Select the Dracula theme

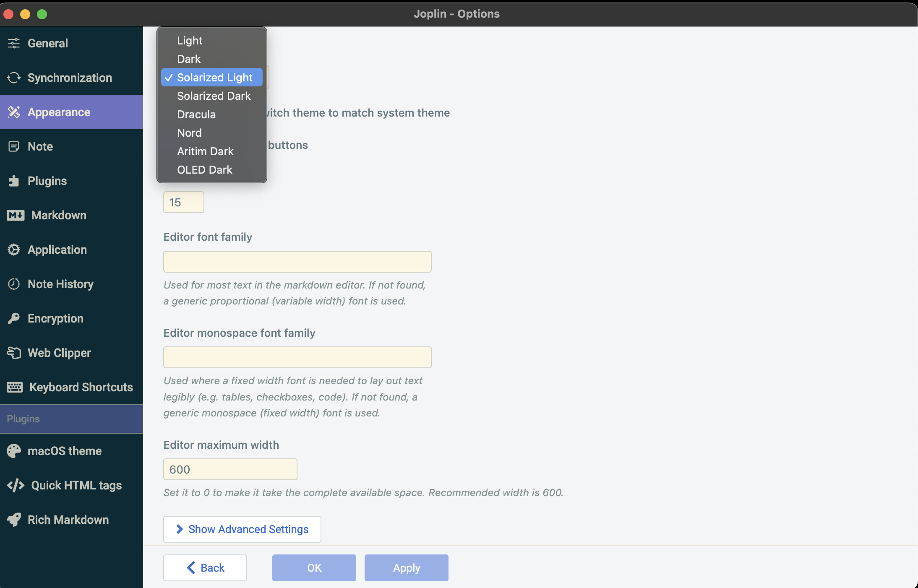click(196, 114)
